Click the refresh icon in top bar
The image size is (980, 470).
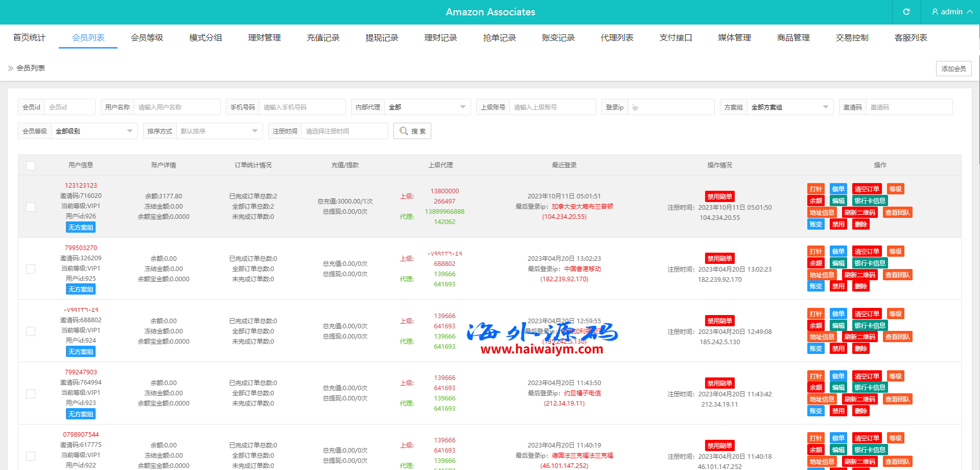906,12
